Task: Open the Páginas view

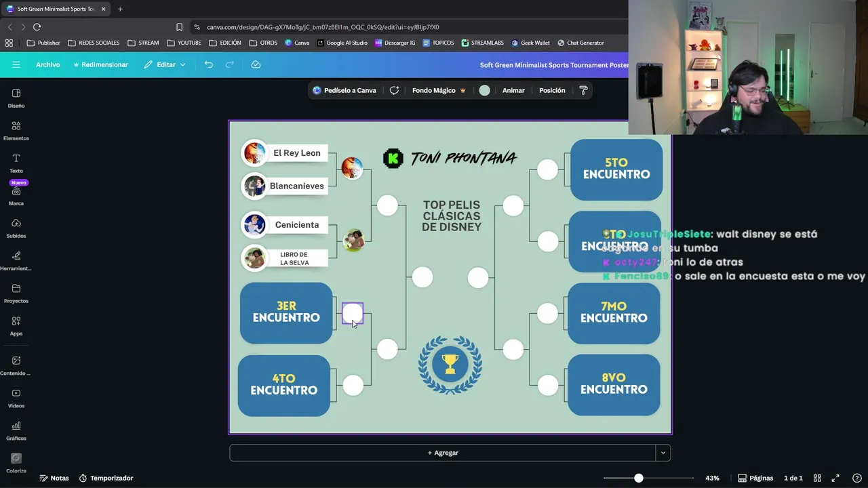Action: click(x=755, y=478)
